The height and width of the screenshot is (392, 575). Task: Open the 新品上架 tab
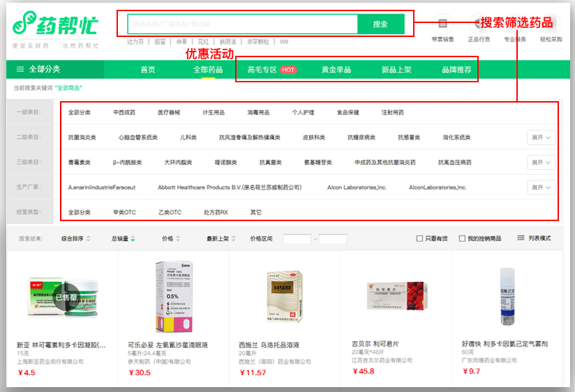pos(396,70)
